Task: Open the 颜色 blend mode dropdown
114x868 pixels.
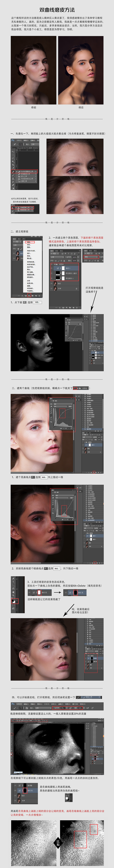Action: (91, 257)
